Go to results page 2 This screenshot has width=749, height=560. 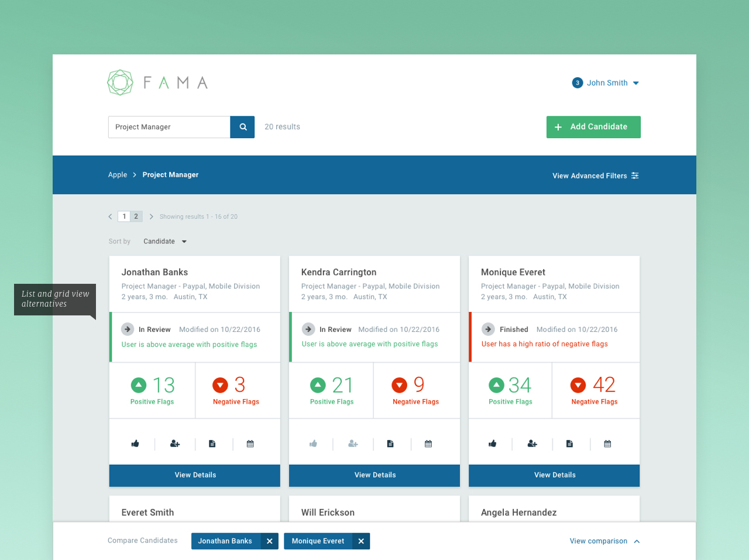[136, 217]
